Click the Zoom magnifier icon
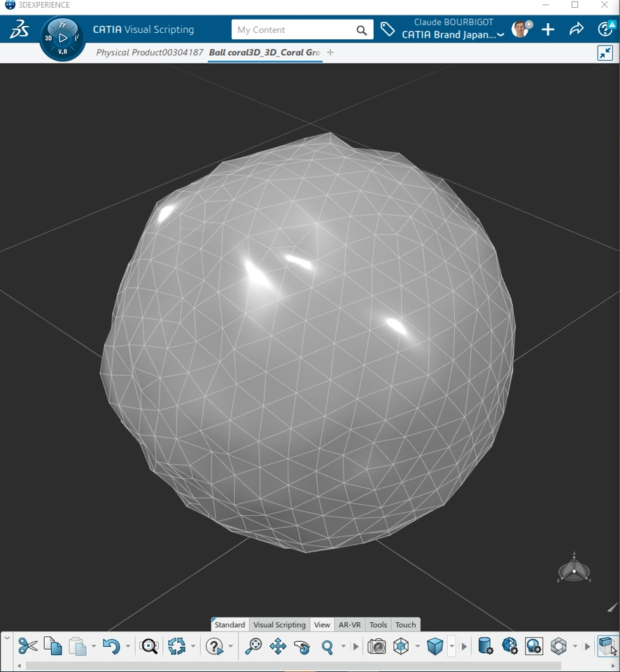 coord(327,646)
